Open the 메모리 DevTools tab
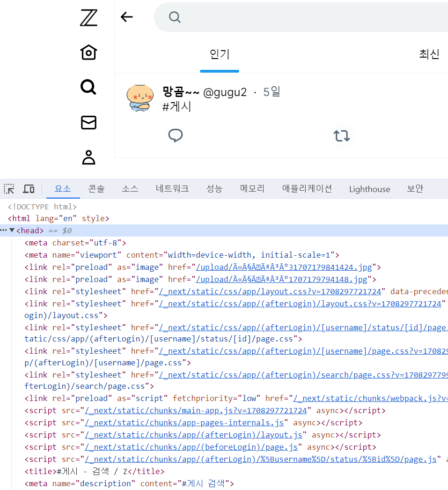 pos(252,189)
